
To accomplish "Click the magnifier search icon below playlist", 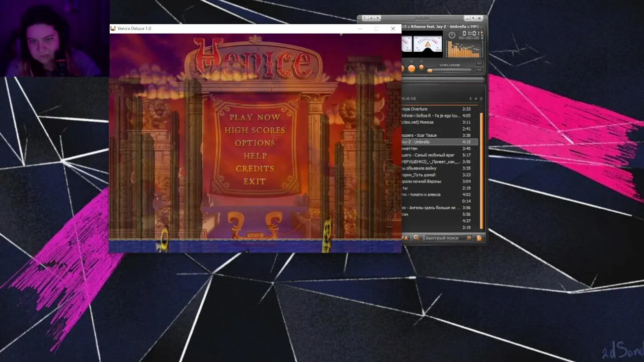I will coord(417,238).
